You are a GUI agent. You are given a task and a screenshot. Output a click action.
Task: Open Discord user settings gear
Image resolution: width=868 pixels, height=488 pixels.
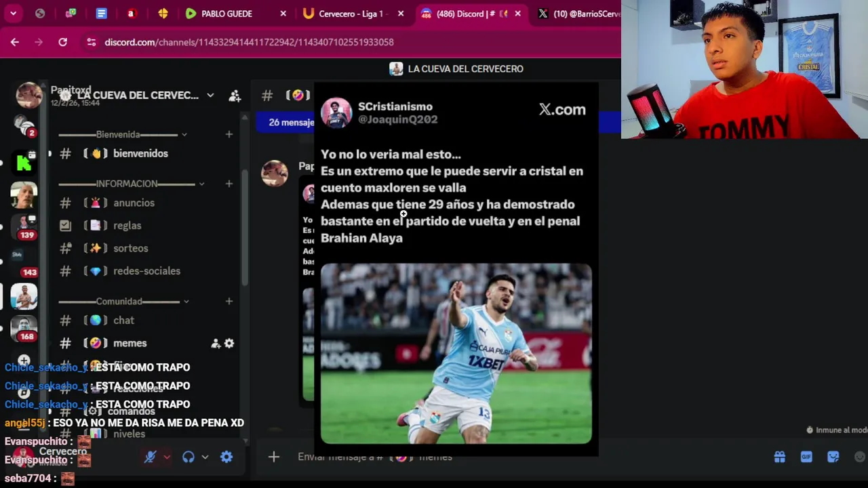pos(226,457)
